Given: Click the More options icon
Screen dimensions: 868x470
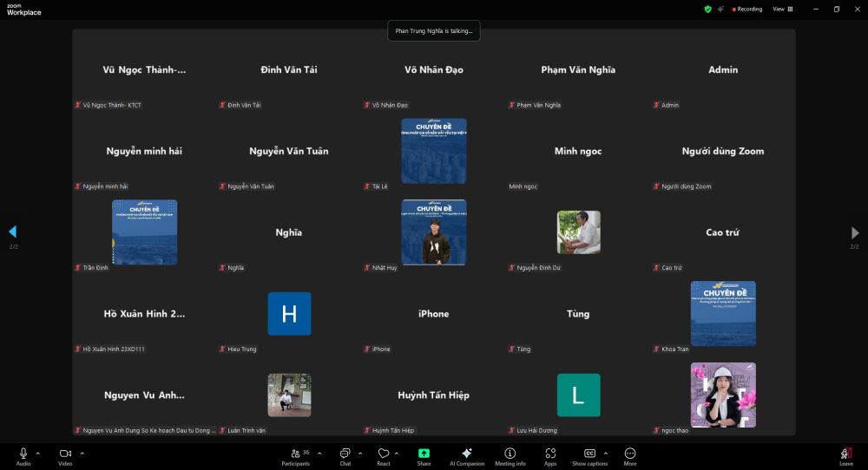Looking at the screenshot, I should coord(630,454).
